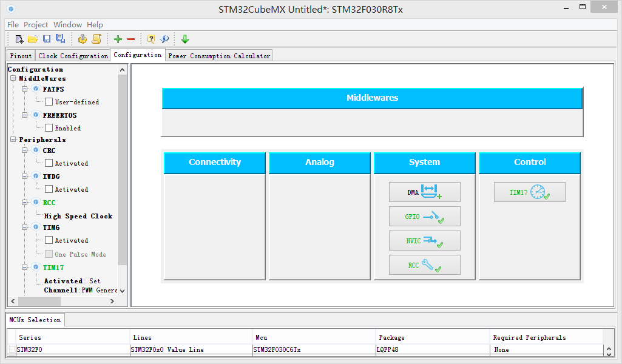Image resolution: width=622 pixels, height=364 pixels.
Task: Click the green download arrow icon
Action: [x=185, y=39]
